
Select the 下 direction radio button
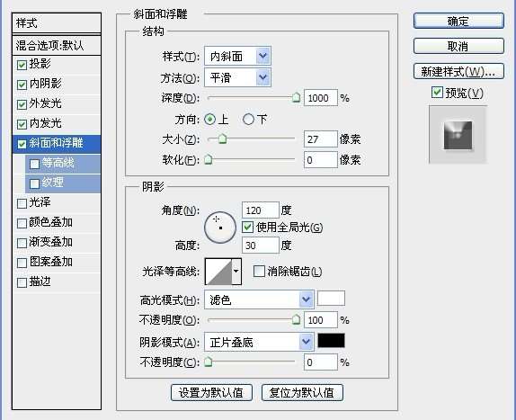248,119
